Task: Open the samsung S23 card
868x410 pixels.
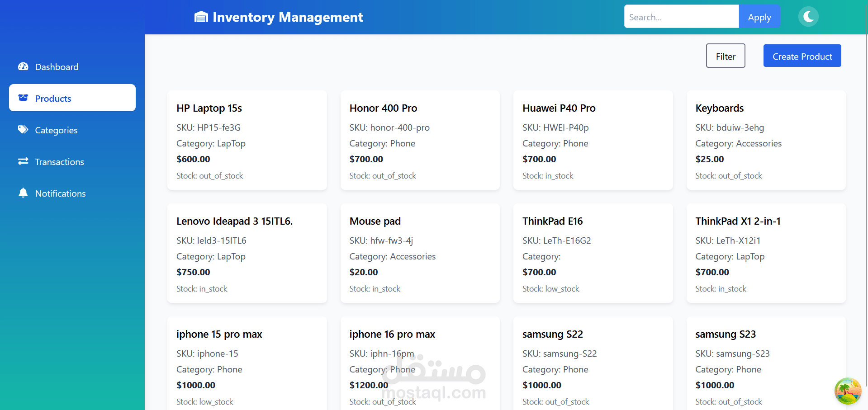Action: click(x=766, y=363)
